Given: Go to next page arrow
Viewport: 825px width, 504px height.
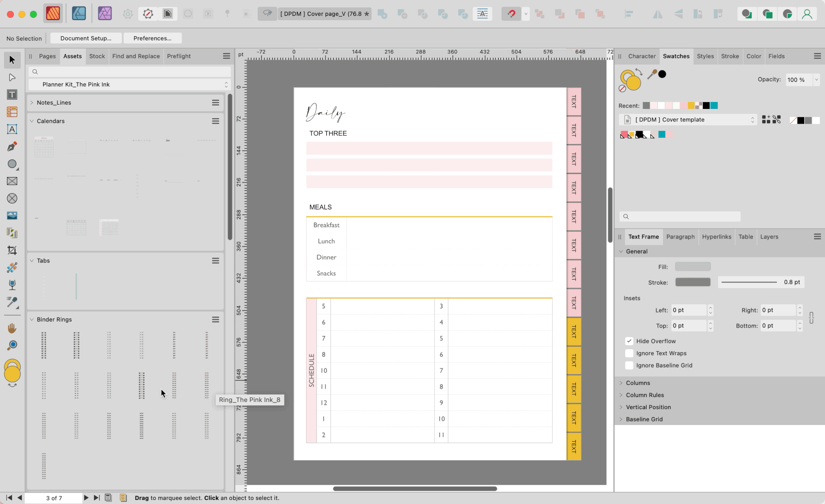Looking at the screenshot, I should pos(86,498).
